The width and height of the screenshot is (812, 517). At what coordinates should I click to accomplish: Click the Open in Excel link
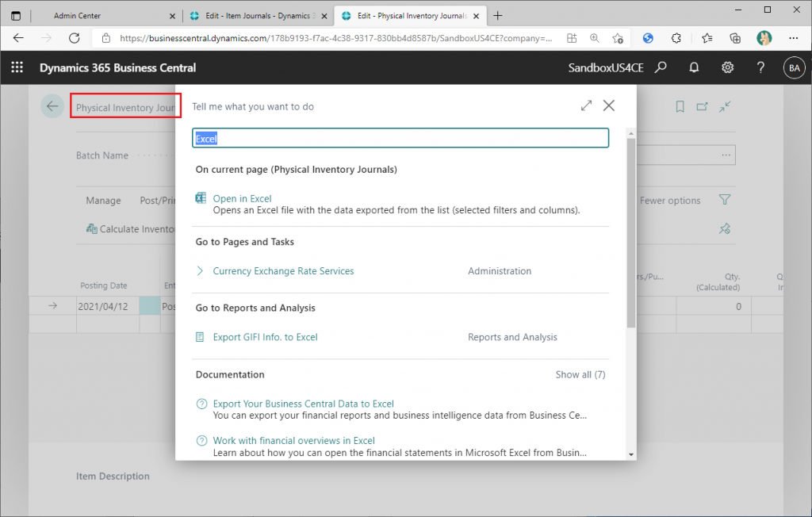point(242,198)
